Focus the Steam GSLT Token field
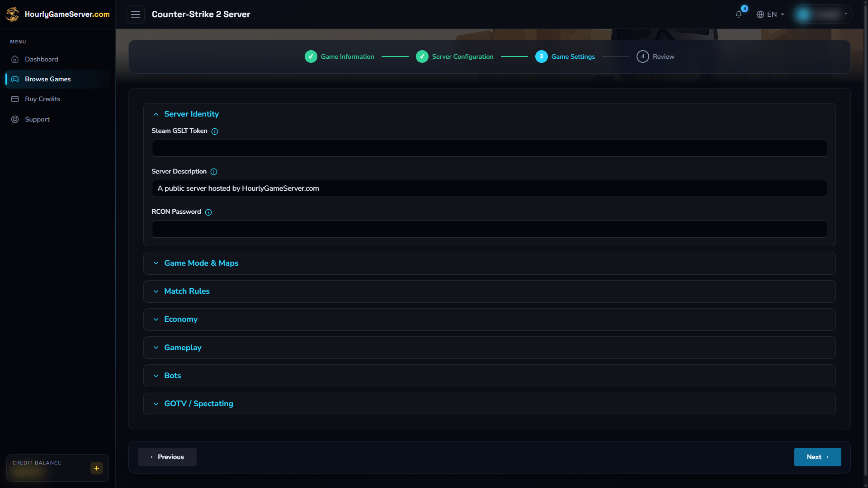Image resolution: width=868 pixels, height=488 pixels. tap(489, 148)
